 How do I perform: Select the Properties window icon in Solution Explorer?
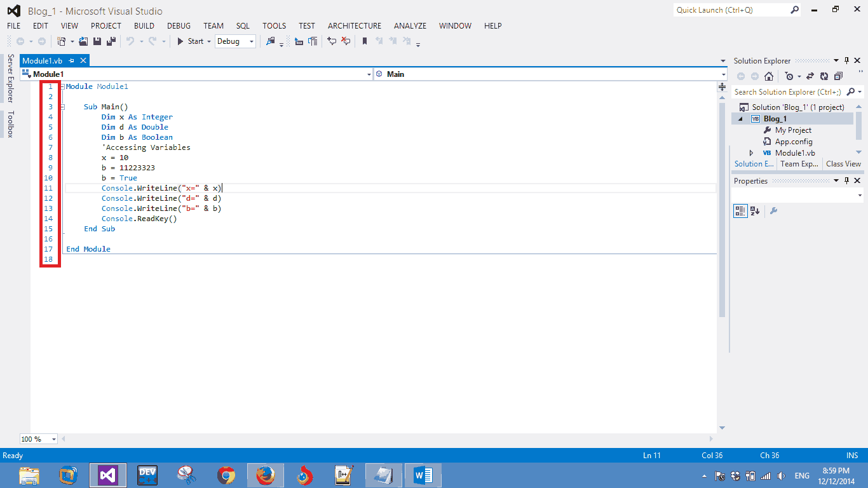(838, 76)
